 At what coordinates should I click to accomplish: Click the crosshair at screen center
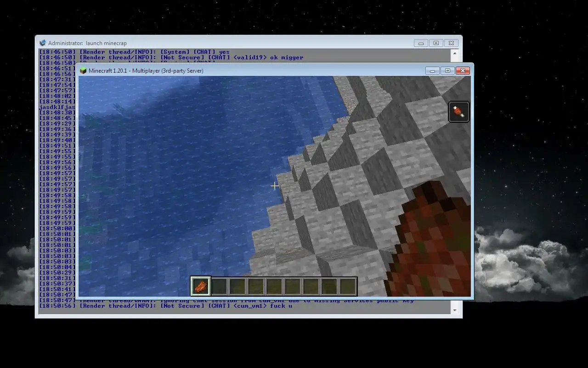[275, 186]
